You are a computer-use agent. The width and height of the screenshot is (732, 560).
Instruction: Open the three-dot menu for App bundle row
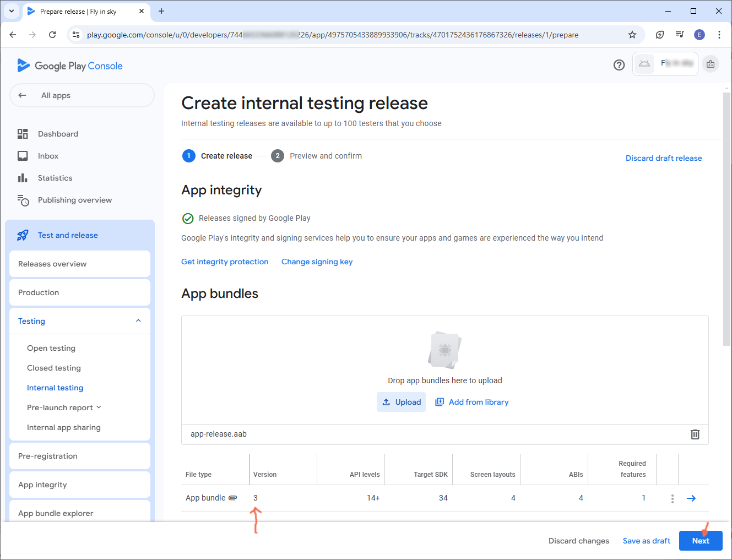click(x=672, y=498)
